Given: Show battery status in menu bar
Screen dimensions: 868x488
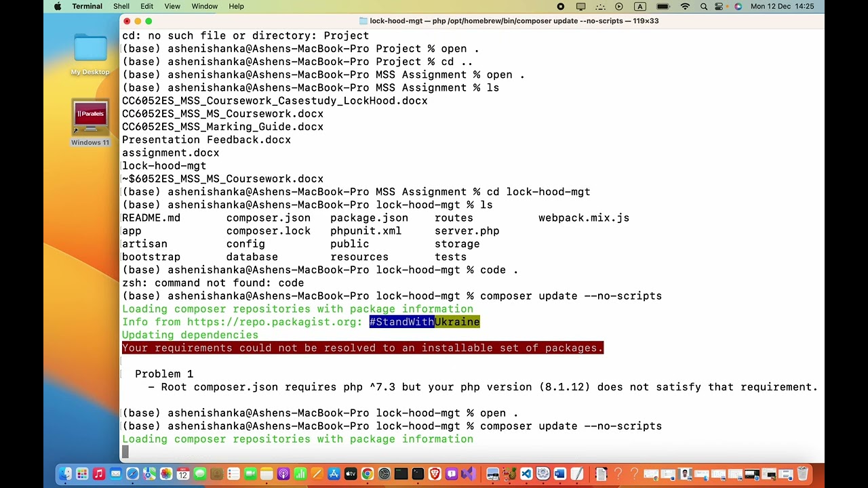Looking at the screenshot, I should point(663,6).
